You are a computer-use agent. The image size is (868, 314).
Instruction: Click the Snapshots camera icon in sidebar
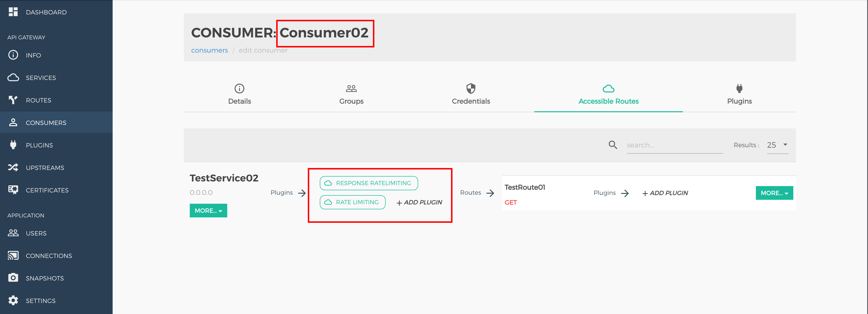(x=13, y=278)
